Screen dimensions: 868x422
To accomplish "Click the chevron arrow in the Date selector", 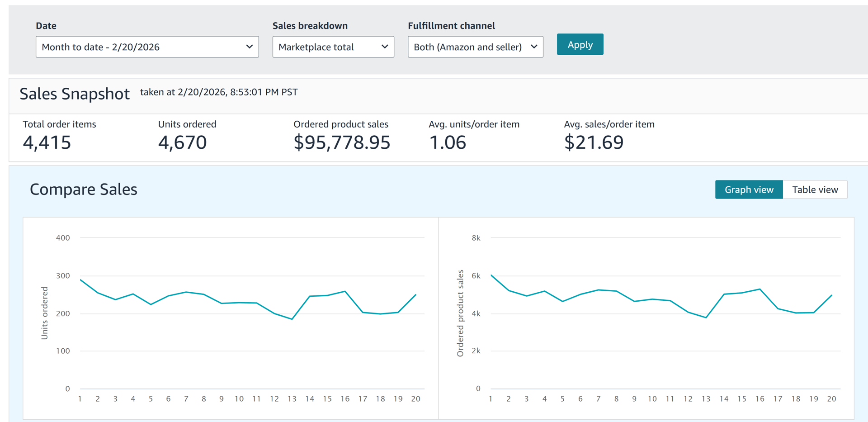I will click(249, 47).
